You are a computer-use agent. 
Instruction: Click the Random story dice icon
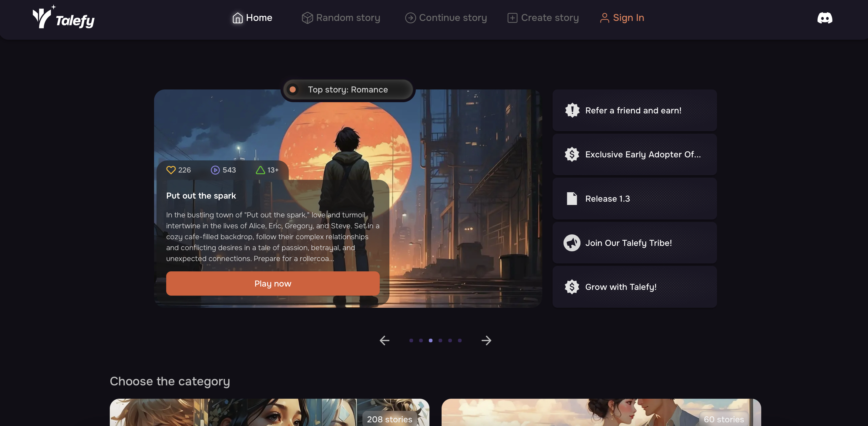[307, 18]
